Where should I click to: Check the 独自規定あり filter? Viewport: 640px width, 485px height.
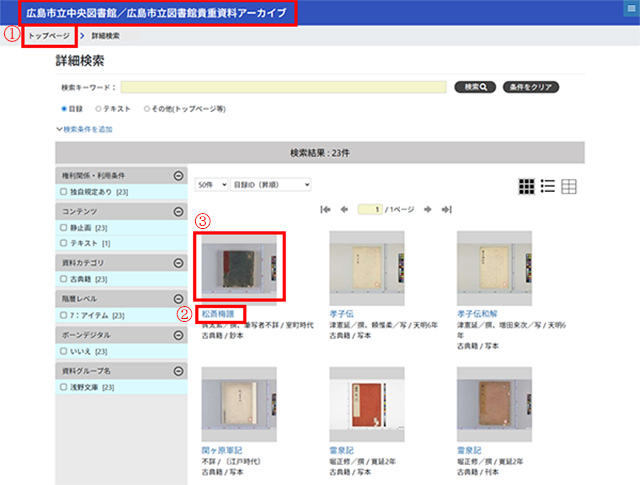click(63, 191)
